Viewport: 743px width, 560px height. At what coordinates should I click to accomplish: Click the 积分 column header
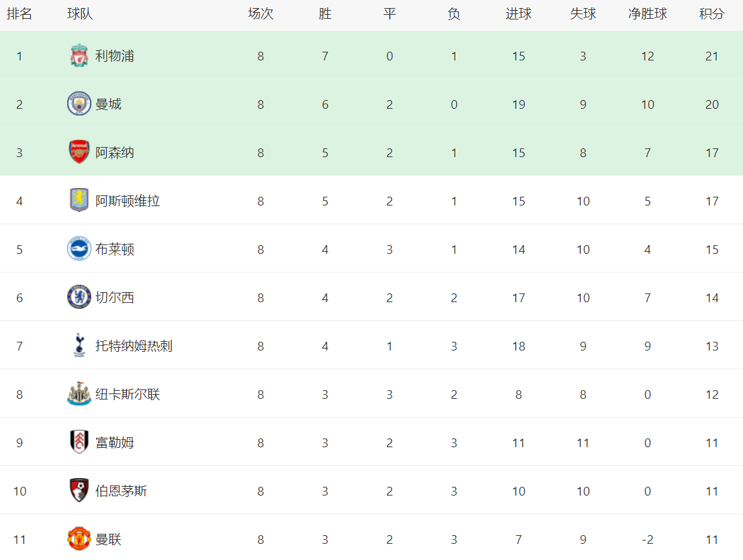712,14
